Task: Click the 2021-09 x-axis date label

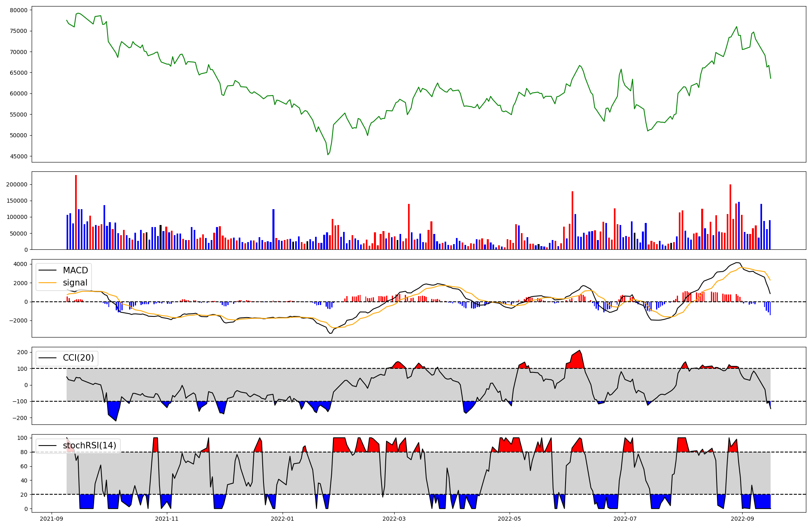Action: tap(52, 519)
